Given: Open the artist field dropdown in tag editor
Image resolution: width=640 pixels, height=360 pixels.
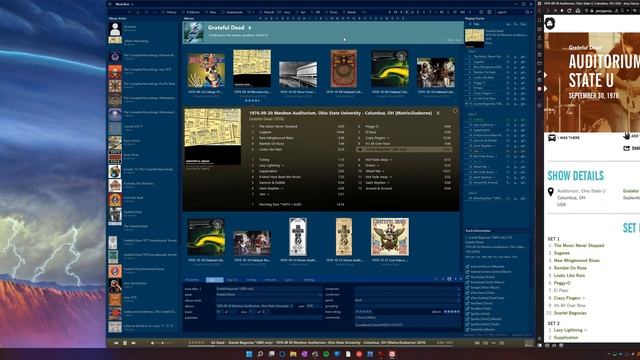Looking at the screenshot, I should pyautogui.click(x=320, y=294).
